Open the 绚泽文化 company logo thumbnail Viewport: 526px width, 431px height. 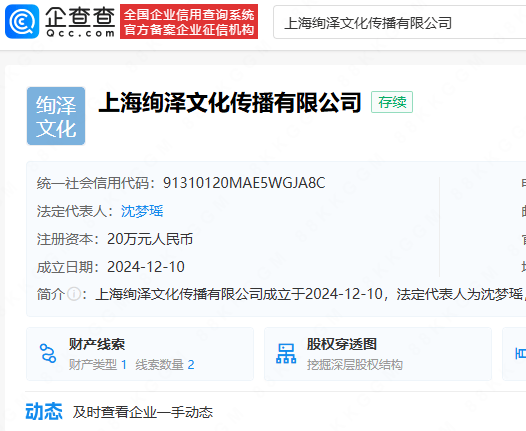[56, 116]
